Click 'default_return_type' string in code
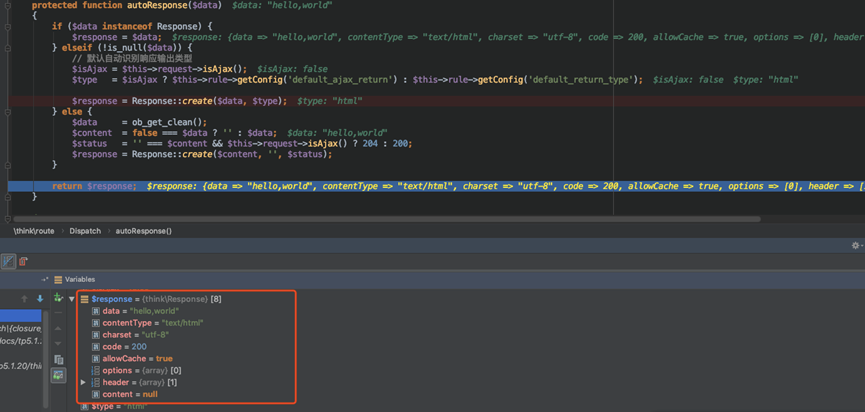This screenshot has width=865, height=412. 579,80
